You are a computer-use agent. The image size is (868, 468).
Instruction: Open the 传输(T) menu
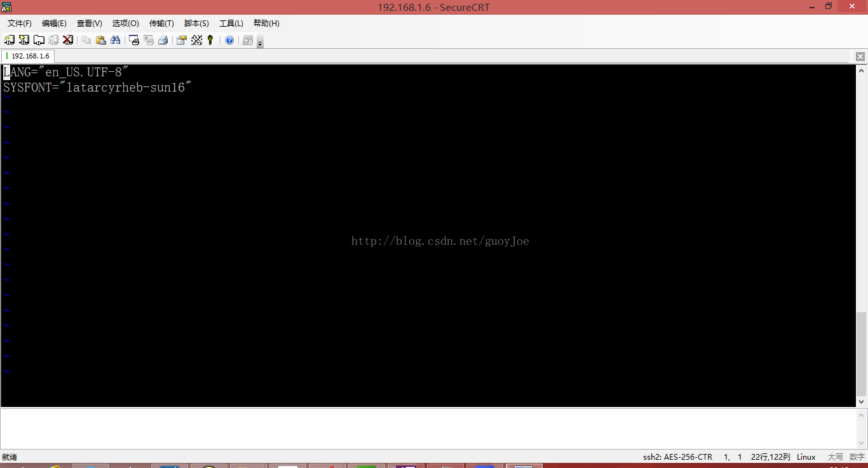click(161, 24)
